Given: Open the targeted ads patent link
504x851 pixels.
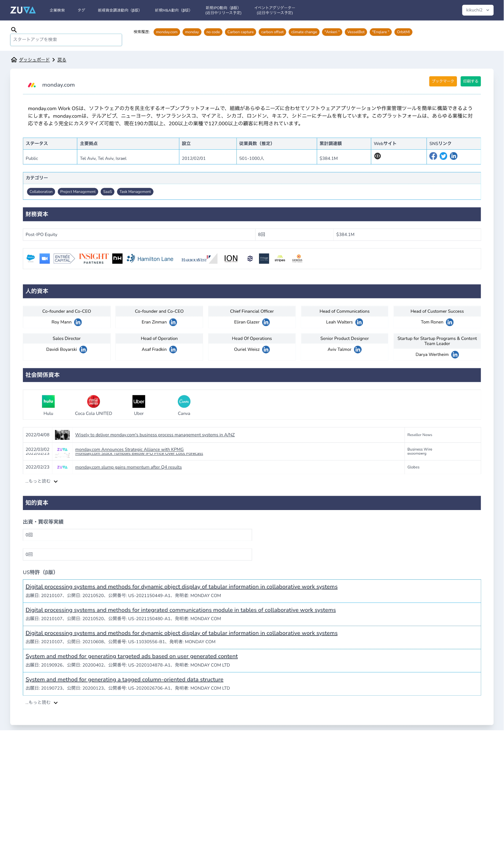Looking at the screenshot, I should (x=132, y=657).
